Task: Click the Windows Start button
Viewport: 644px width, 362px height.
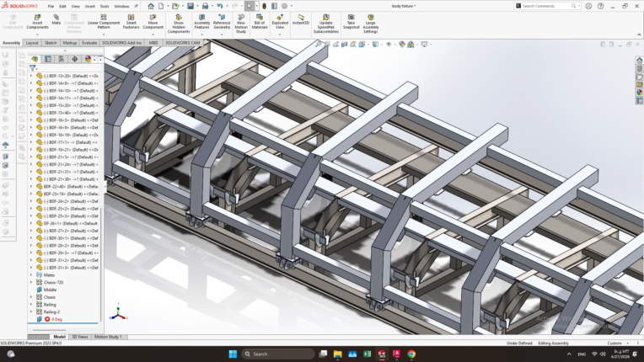Action: 233,354
